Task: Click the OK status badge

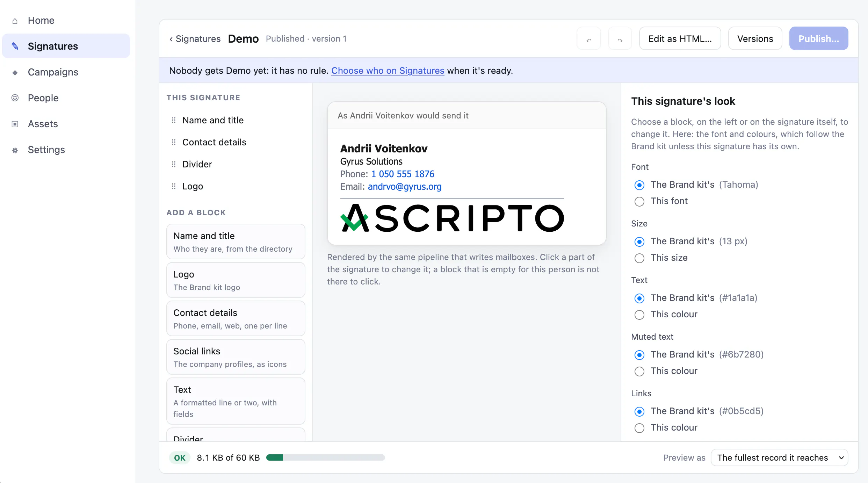Action: [180, 458]
